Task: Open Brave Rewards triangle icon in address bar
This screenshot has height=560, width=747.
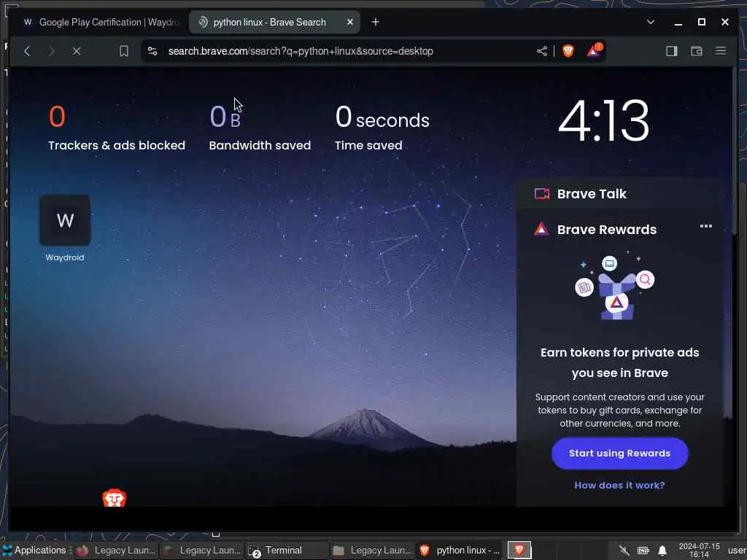Action: (x=594, y=50)
